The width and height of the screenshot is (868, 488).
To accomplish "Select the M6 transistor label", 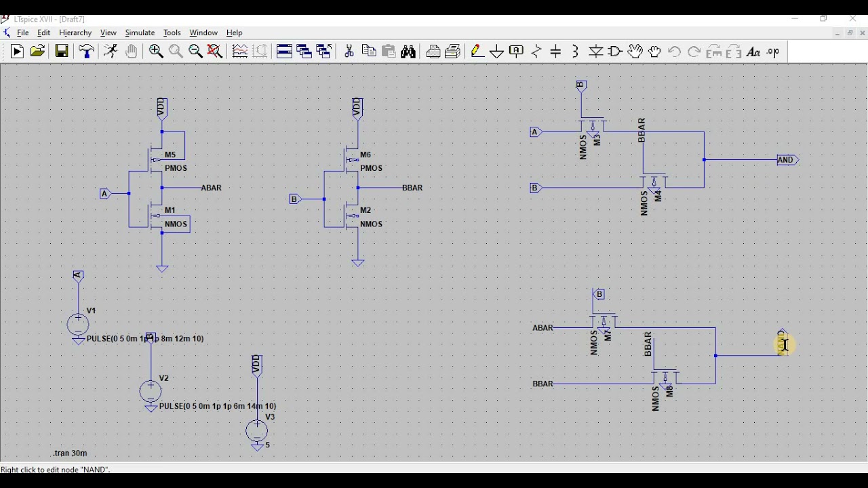I will (x=366, y=155).
